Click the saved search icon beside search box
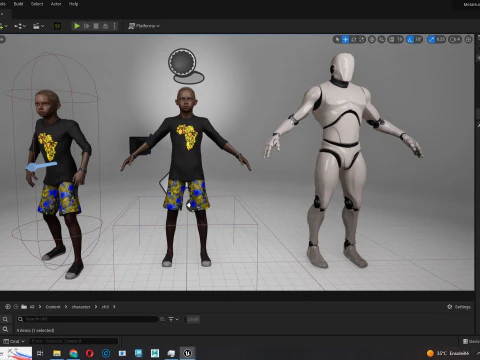This screenshot has width=480, height=360. [x=162, y=319]
